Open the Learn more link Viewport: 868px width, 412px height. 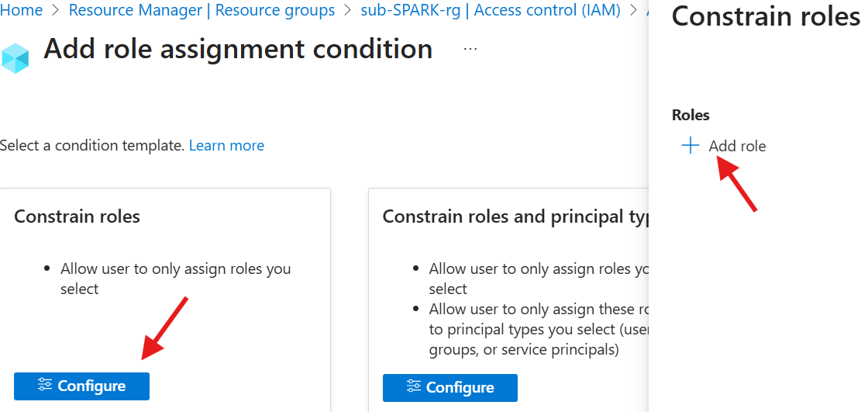[226, 145]
